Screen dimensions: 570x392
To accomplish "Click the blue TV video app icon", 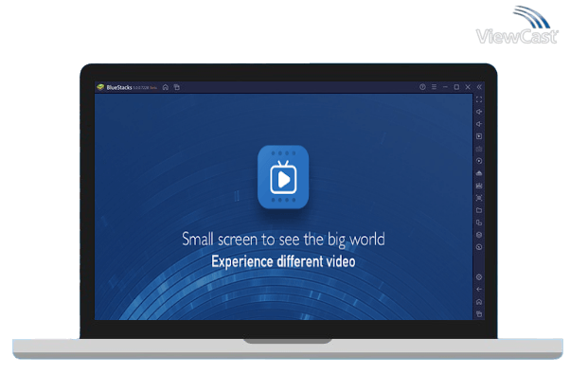I will click(283, 177).
